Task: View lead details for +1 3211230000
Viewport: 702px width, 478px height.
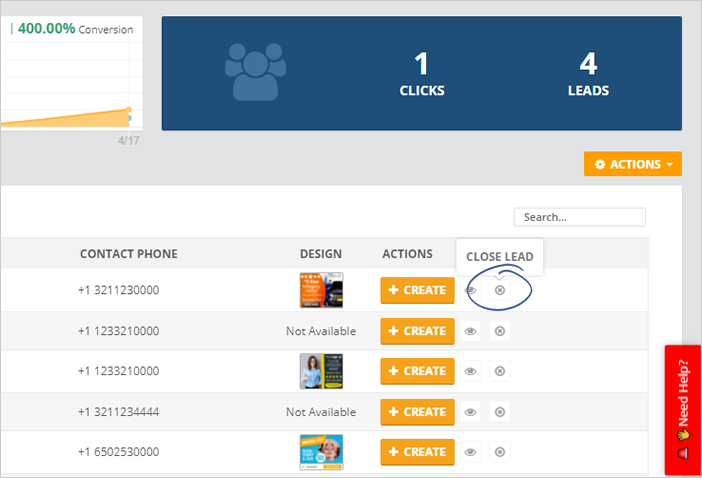Action: coord(471,290)
